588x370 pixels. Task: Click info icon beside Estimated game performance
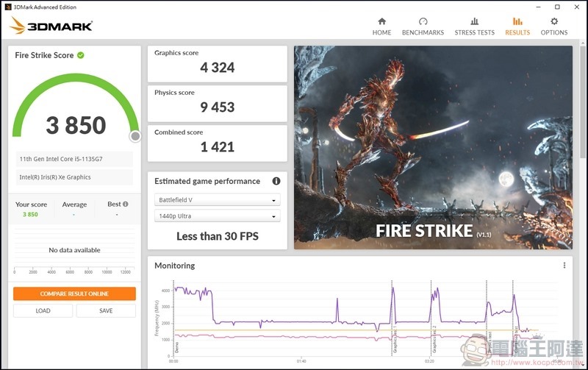tap(276, 181)
